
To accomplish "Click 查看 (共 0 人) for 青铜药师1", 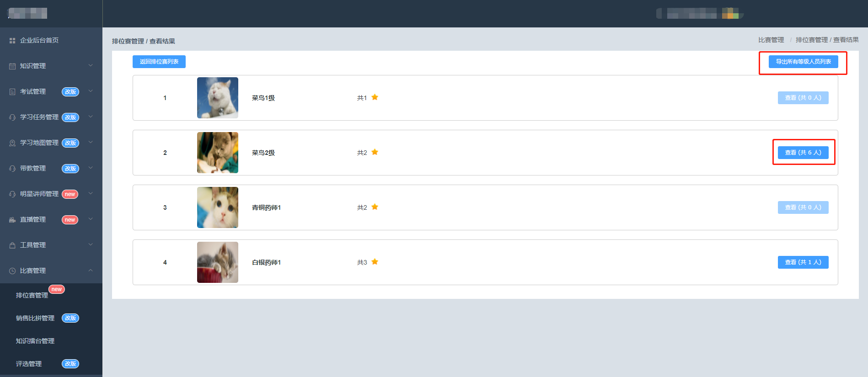I will [803, 207].
